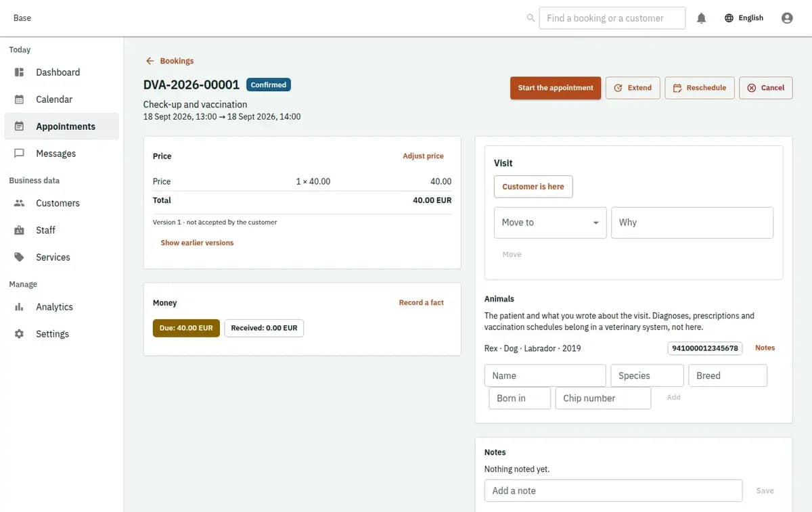
Task: Focus the Chip number field
Action: (x=603, y=398)
